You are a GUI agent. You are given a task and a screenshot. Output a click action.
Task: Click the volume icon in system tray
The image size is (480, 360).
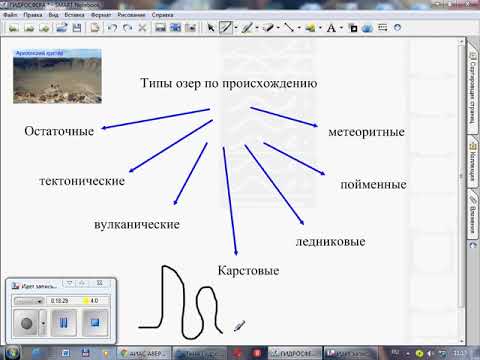pos(430,353)
